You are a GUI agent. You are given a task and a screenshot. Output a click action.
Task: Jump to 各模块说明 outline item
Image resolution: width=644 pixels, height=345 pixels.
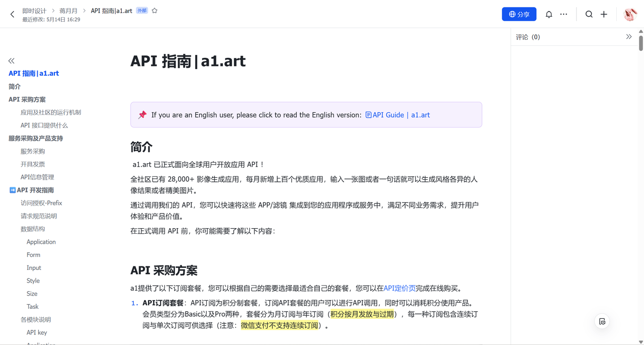coord(36,320)
